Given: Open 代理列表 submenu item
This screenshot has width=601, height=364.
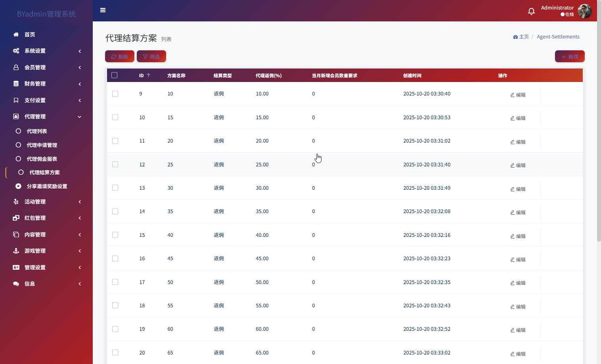Looking at the screenshot, I should coord(37,131).
